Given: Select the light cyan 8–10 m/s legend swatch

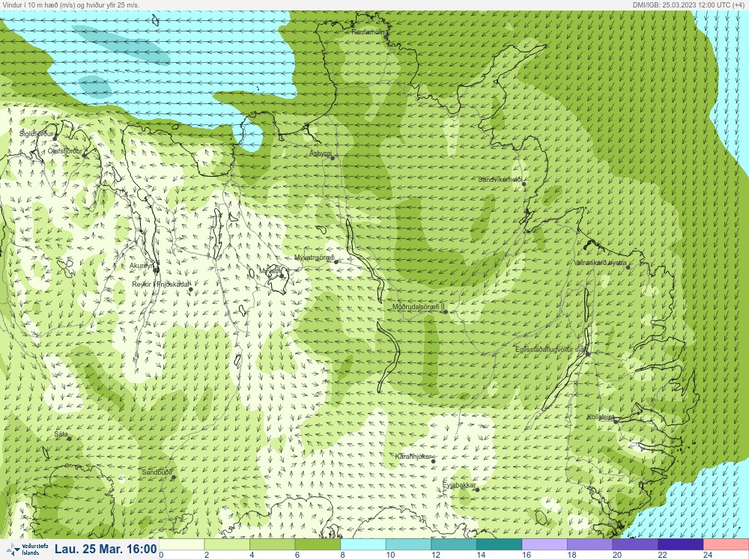Looking at the screenshot, I should [x=363, y=544].
